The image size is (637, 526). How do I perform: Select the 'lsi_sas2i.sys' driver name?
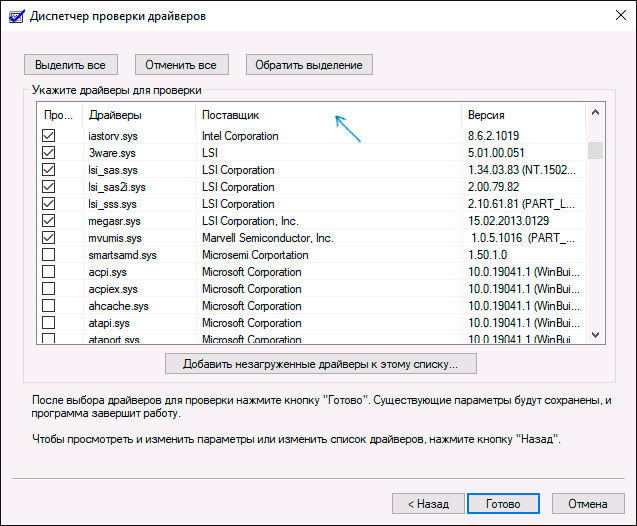[x=117, y=187]
